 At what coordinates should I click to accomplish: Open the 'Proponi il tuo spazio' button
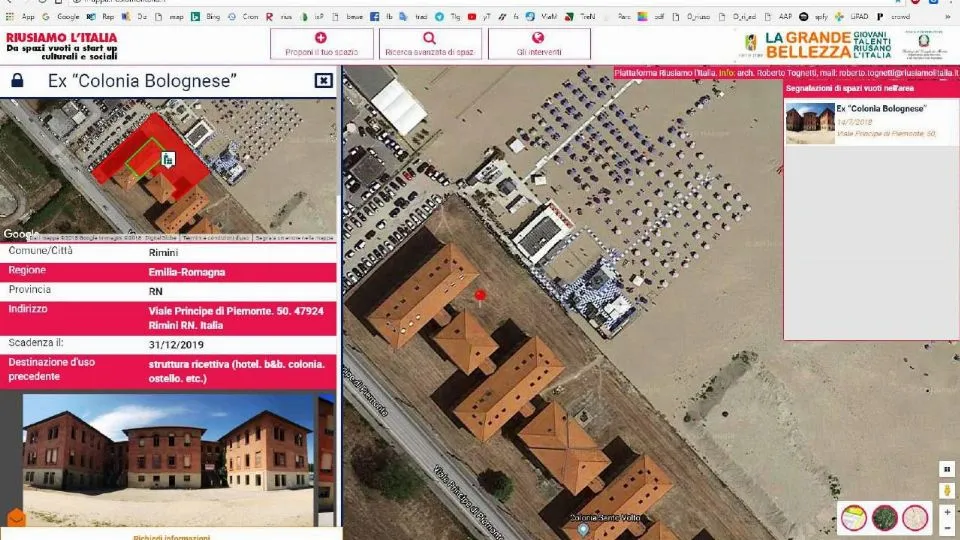pos(321,44)
